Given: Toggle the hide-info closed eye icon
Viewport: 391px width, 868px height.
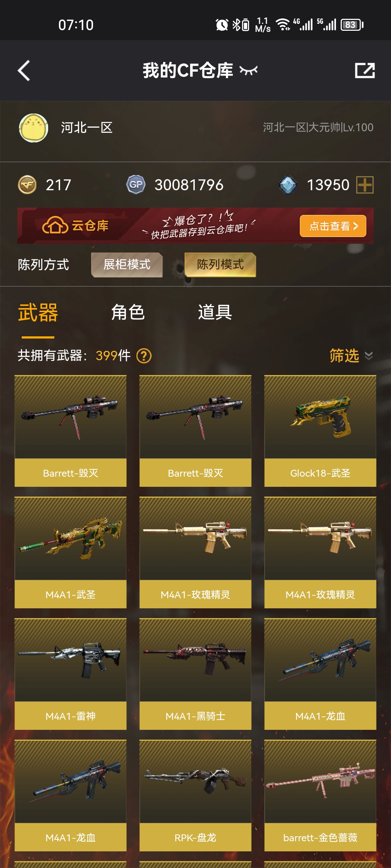Looking at the screenshot, I should point(248,71).
